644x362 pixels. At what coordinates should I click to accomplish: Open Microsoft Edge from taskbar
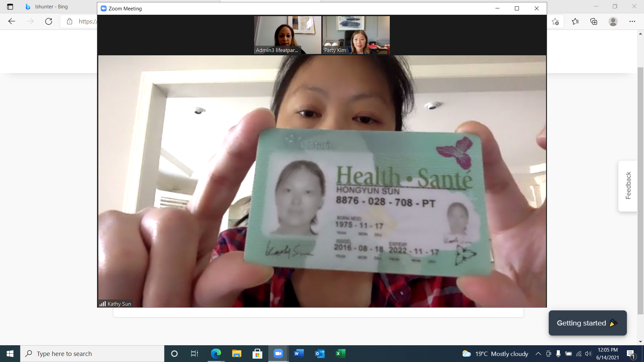[x=216, y=354]
